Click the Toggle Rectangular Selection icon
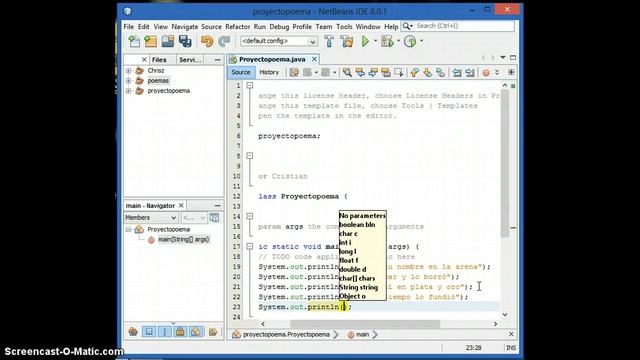The width and height of the screenshot is (640, 360). [399, 72]
